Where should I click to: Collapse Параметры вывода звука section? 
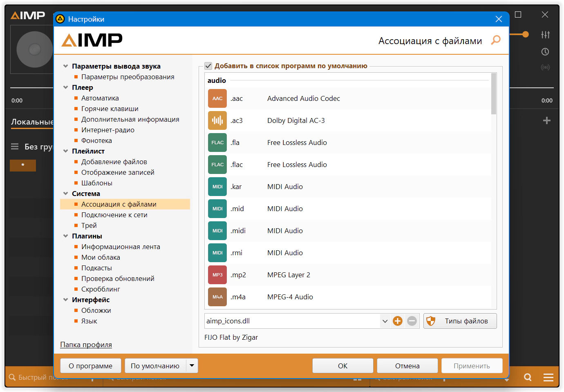(x=65, y=66)
